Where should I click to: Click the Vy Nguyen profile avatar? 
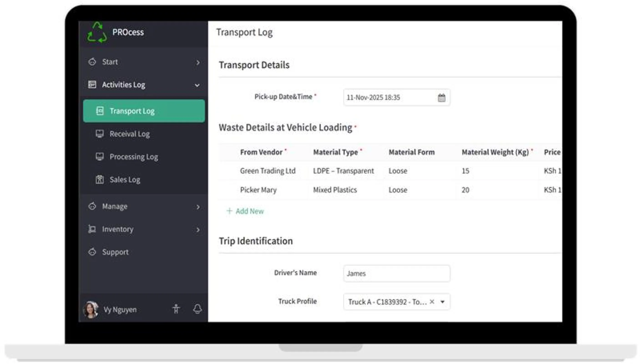click(x=91, y=309)
